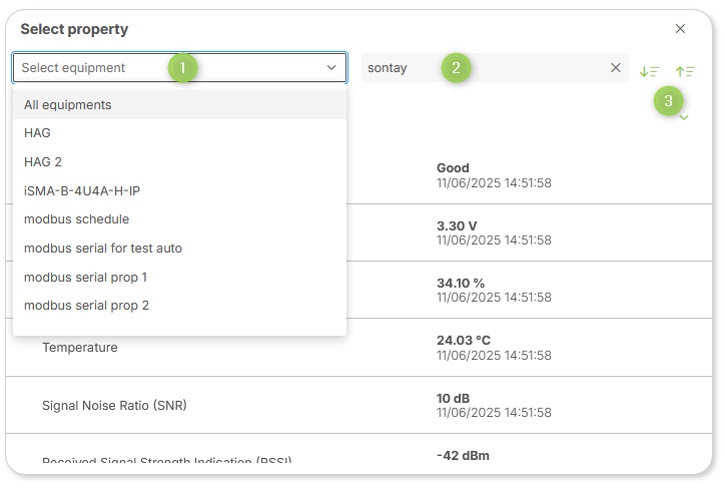Pick modbus serial prop 2

179,306
